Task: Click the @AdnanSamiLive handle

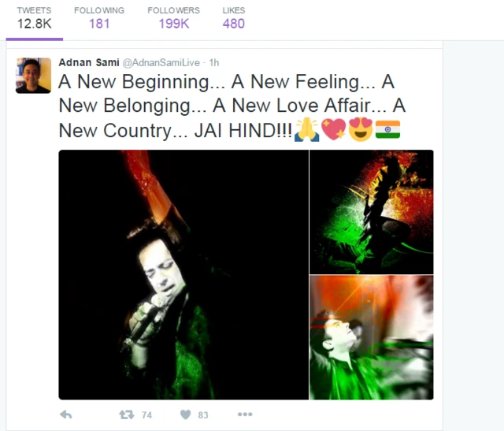Action: 161,62
